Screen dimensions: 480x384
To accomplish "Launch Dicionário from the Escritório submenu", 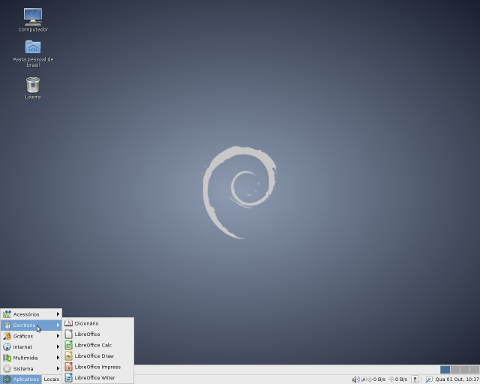I will (x=98, y=323).
